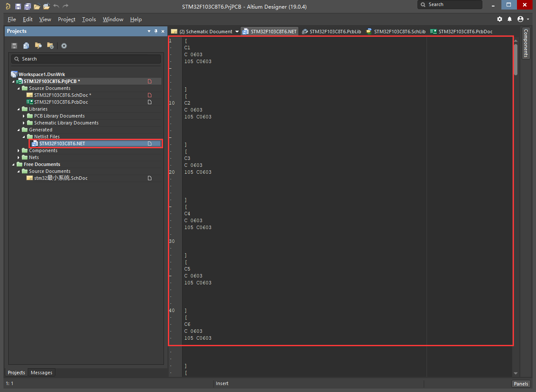
Task: Collapse the project's Source Documents folder
Action: coord(19,88)
